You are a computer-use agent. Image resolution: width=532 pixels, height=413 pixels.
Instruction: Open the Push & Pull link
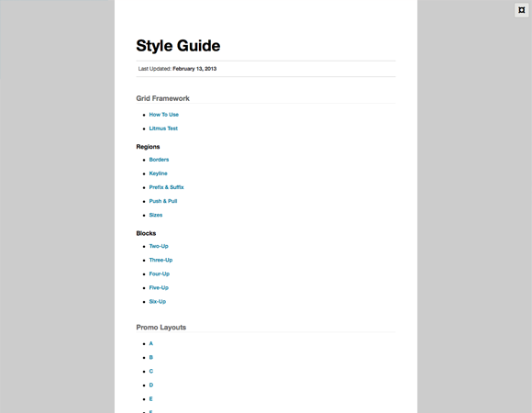(163, 201)
